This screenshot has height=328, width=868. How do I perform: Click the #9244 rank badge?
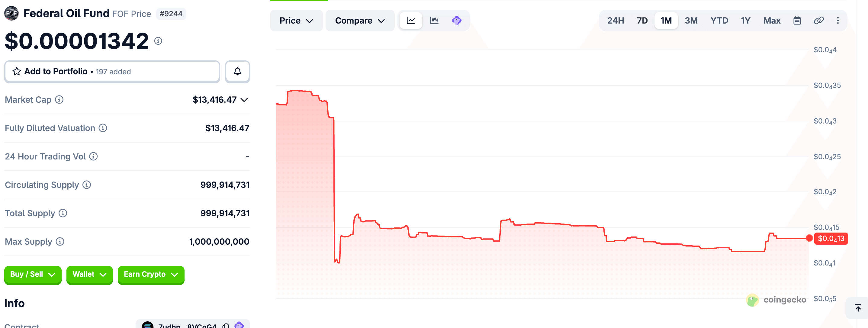click(171, 14)
